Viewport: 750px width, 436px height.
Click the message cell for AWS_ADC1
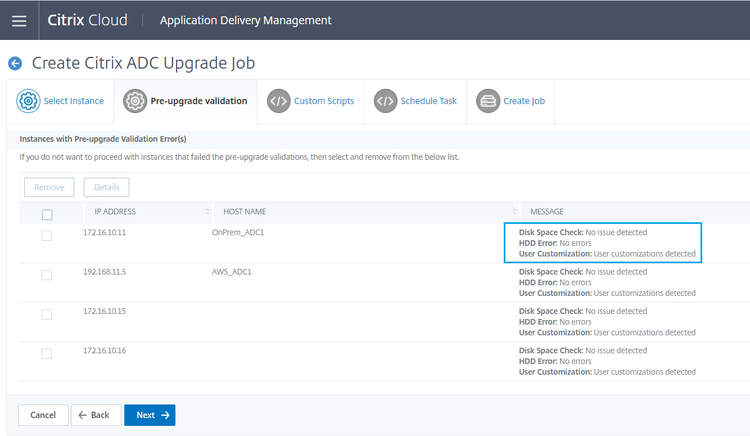607,282
